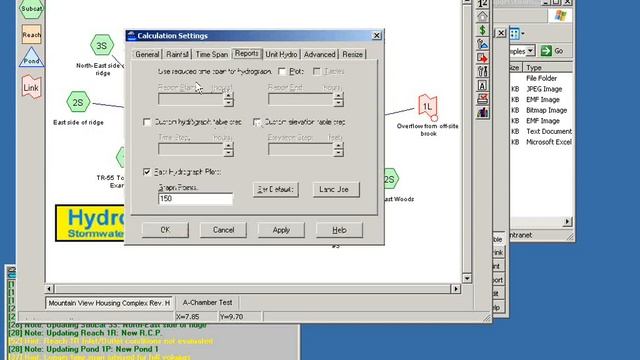Viewport: 640px width, 360px height.
Task: Close the Calculation Settings dialog
Action: tap(377, 36)
